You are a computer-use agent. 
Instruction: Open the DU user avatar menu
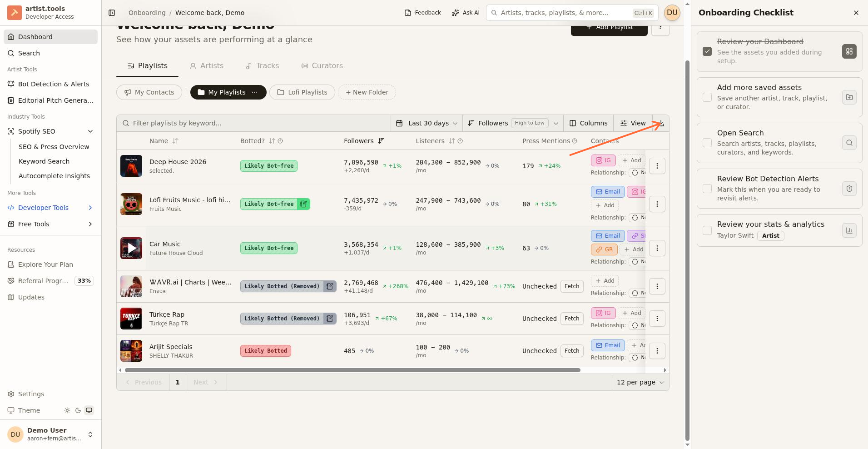point(672,13)
